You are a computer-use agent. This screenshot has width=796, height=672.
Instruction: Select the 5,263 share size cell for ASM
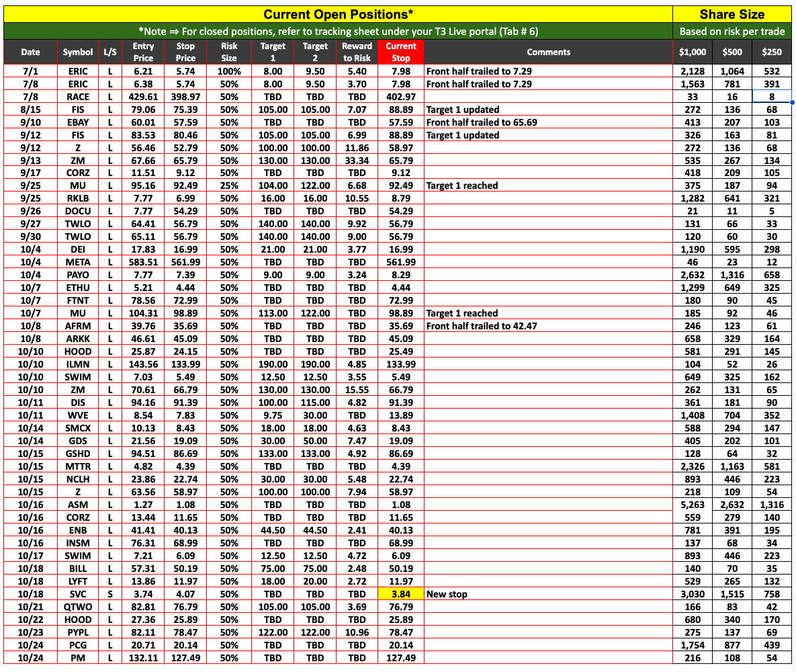[x=692, y=505]
